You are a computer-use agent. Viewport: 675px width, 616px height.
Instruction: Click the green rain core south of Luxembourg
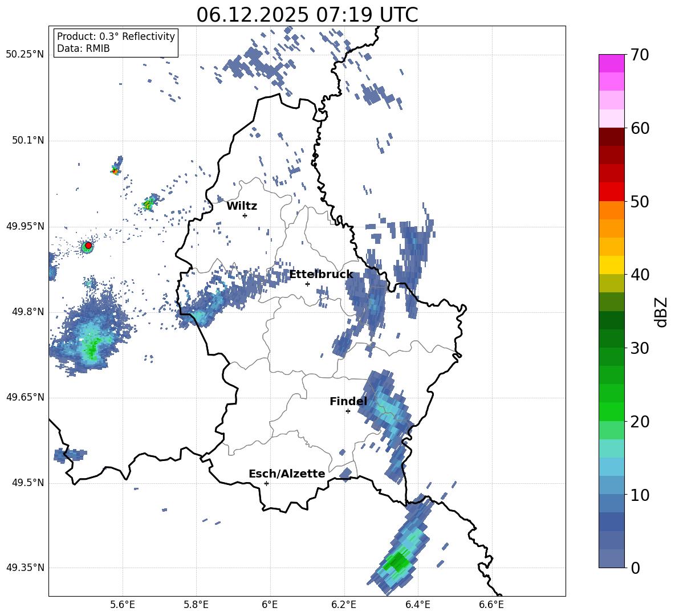[x=398, y=562]
